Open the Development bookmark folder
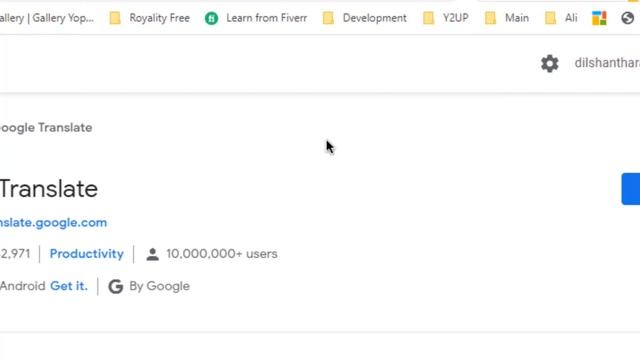 click(x=364, y=18)
